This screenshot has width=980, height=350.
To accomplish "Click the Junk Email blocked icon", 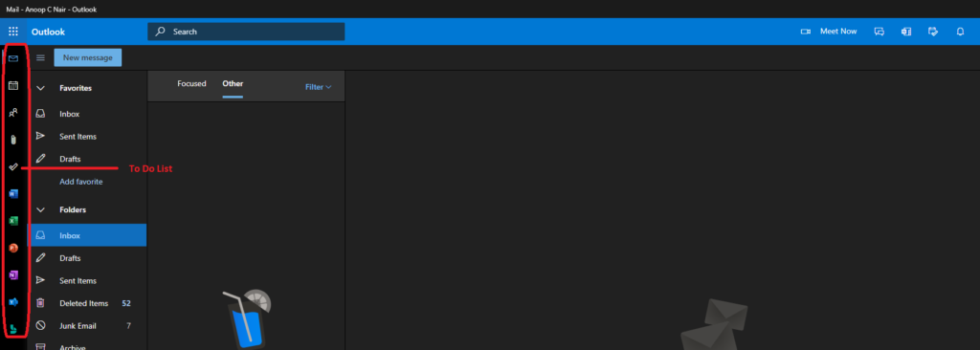I will pos(40,326).
